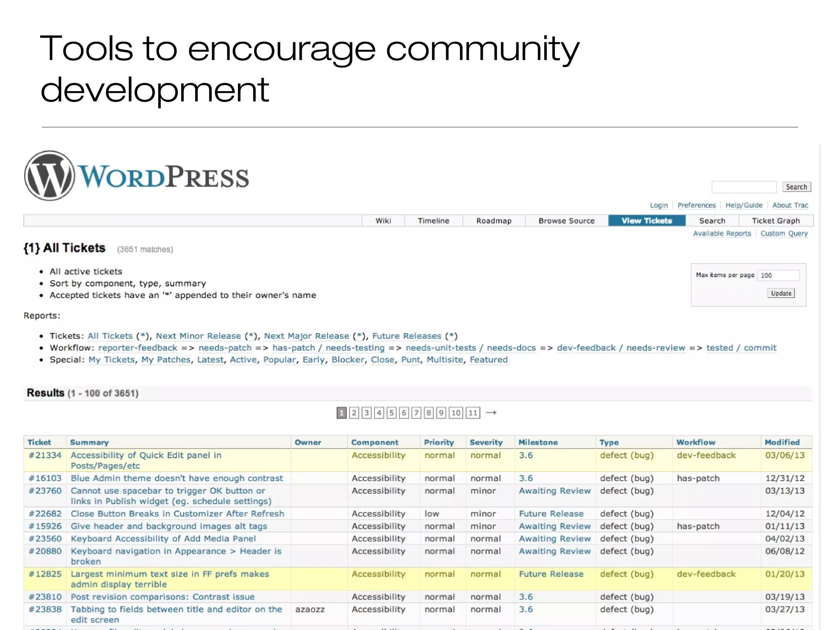Open My Patches special report

pos(166,360)
